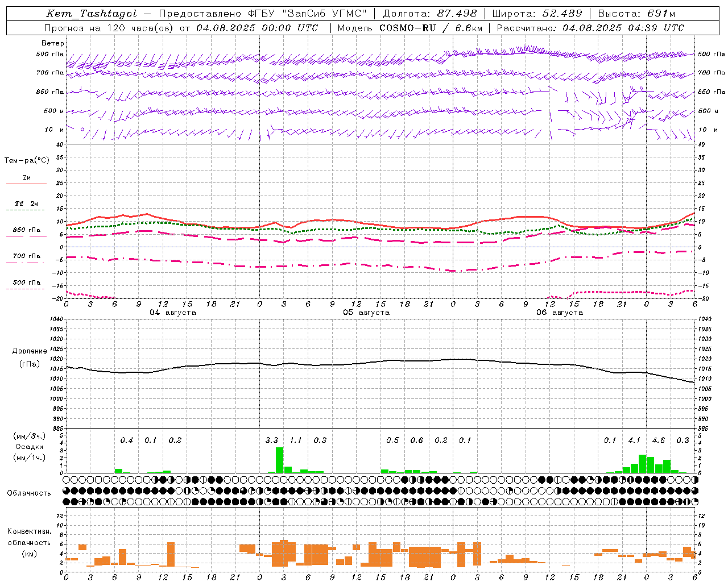Click the Конвективн. label of the bottom panel
The width and height of the screenshot is (728, 582).
29,532
